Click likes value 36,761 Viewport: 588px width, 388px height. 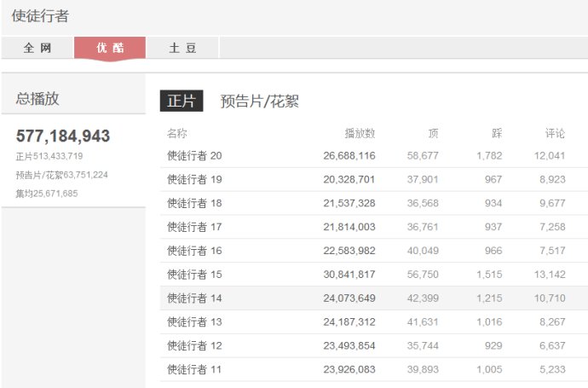coord(423,227)
